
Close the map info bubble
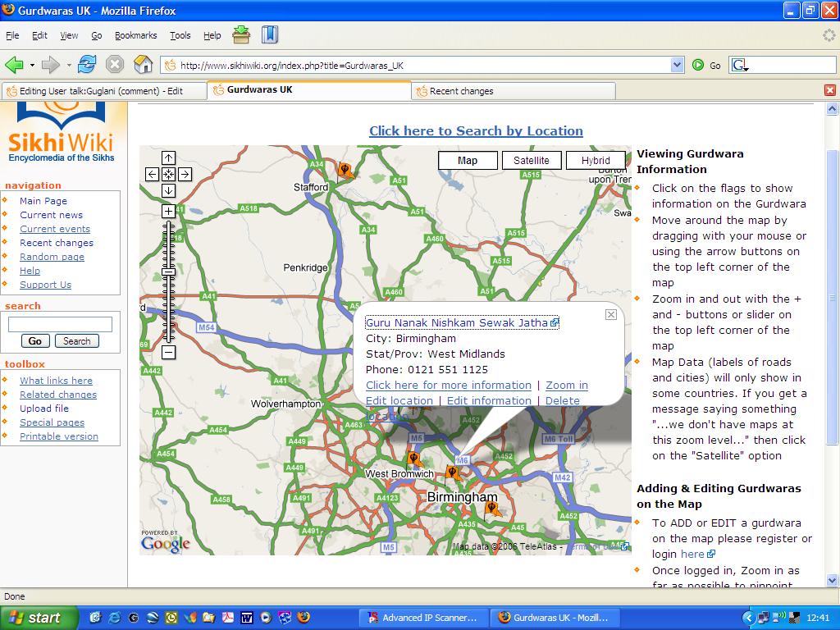coord(610,314)
